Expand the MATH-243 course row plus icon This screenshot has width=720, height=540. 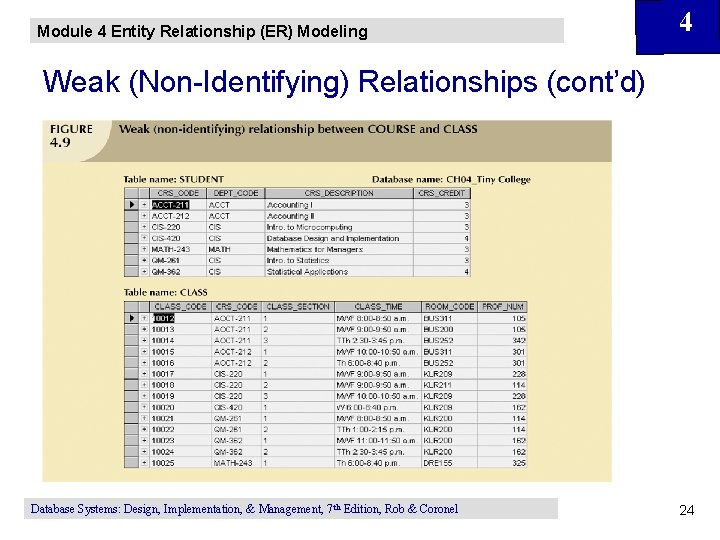pos(144,249)
